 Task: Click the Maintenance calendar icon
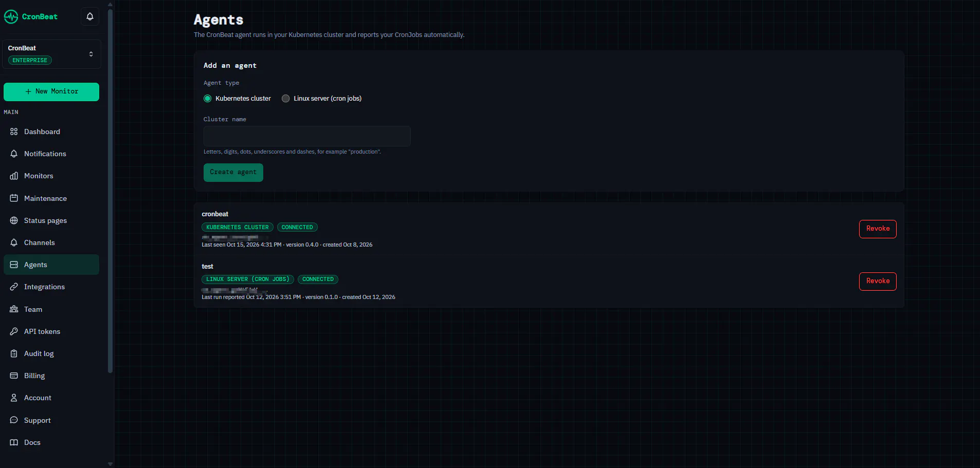(x=14, y=198)
